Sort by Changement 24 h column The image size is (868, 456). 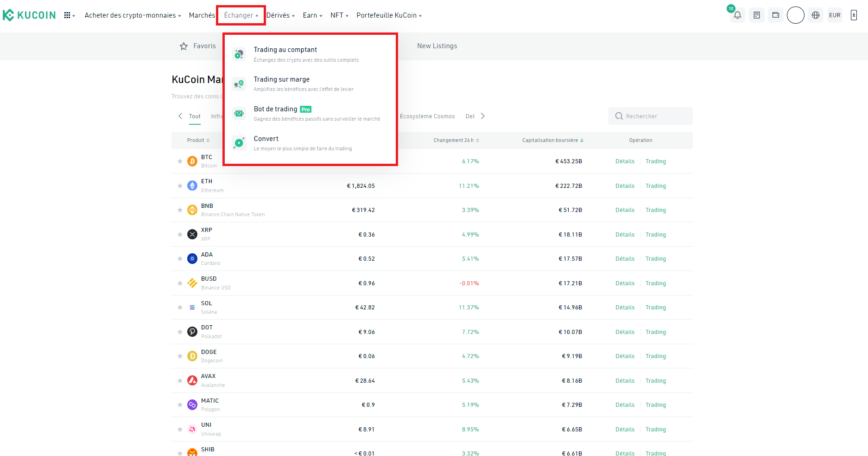[x=456, y=140]
